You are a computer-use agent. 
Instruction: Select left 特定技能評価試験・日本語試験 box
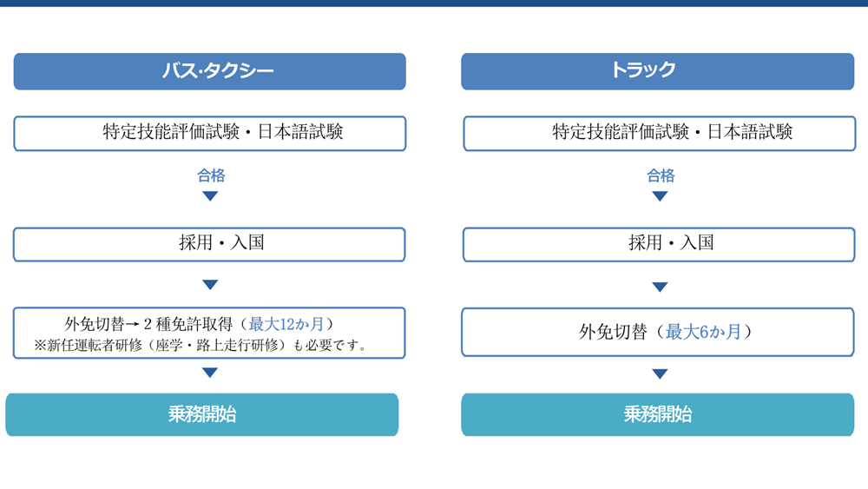210,134
